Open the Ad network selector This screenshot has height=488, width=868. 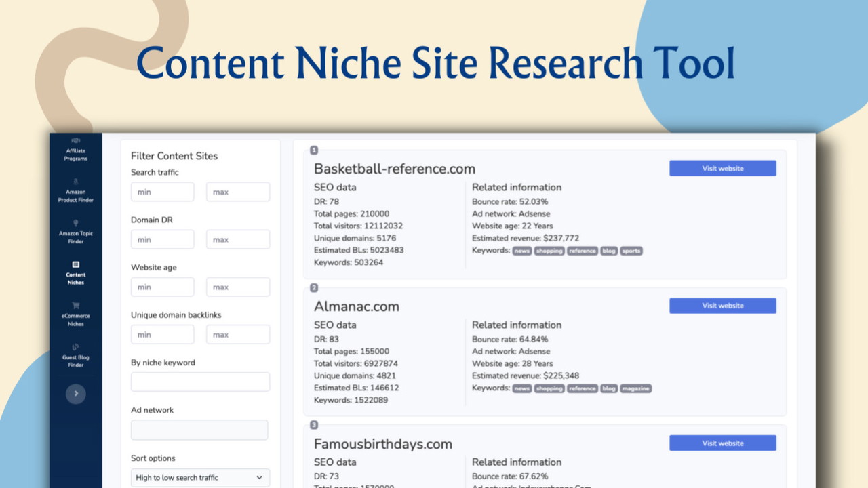tap(199, 430)
